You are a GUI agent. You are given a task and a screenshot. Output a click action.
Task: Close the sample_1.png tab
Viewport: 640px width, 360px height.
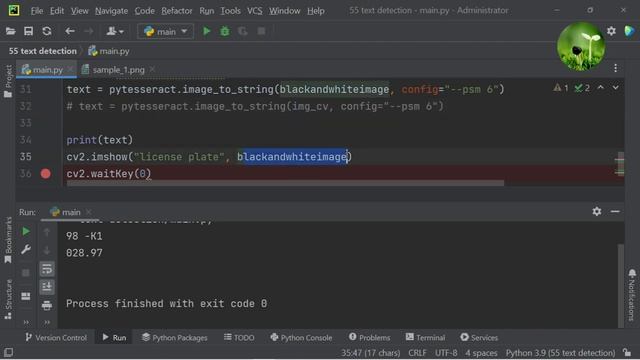tap(152, 69)
